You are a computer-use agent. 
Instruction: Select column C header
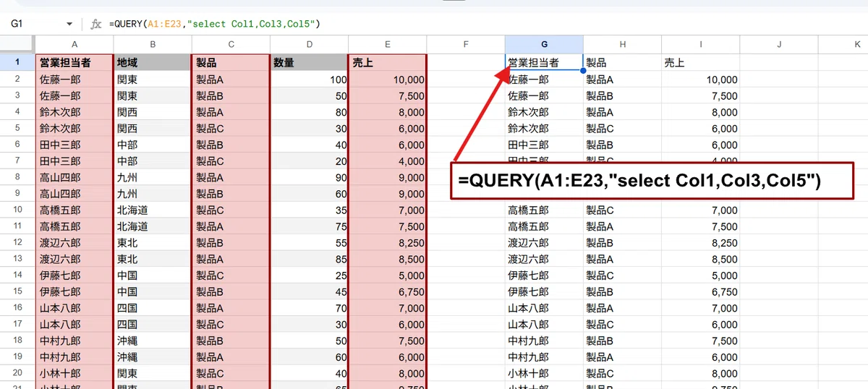point(231,44)
